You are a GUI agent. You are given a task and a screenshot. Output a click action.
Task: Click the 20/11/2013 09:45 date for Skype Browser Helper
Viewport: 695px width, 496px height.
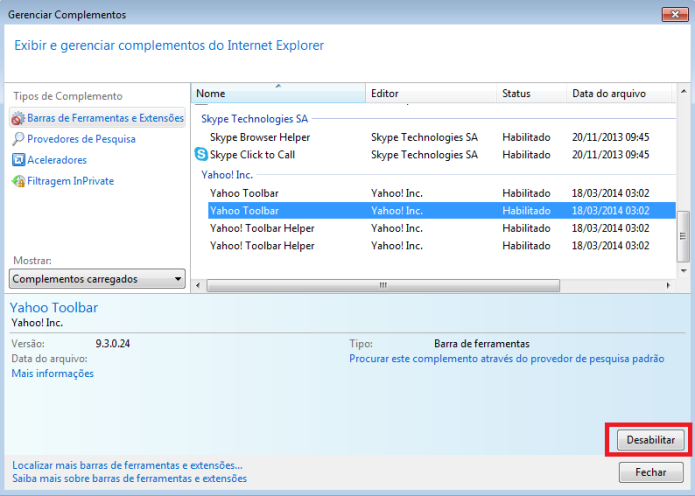(x=610, y=137)
